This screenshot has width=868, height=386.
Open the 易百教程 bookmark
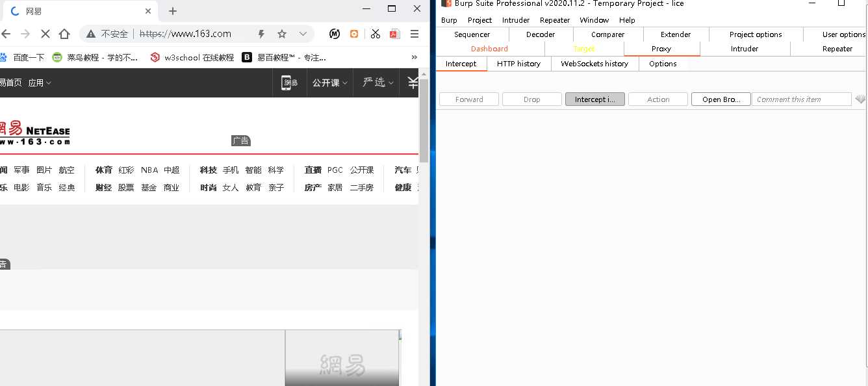click(x=285, y=57)
